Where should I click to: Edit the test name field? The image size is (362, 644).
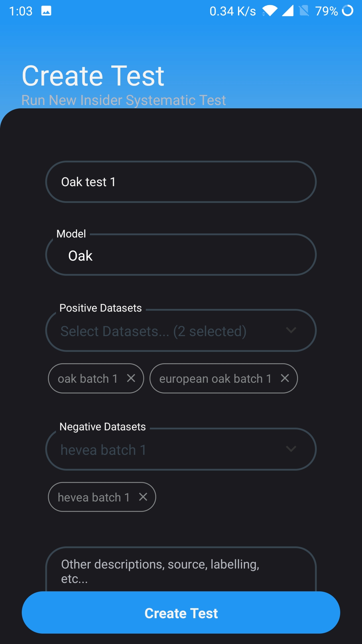point(181,182)
